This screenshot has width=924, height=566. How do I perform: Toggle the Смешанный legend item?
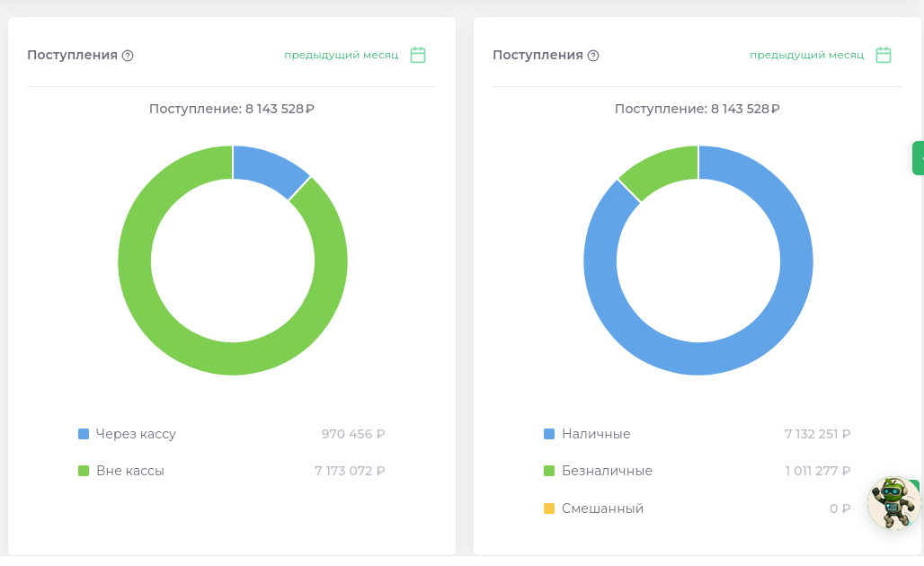coord(600,508)
